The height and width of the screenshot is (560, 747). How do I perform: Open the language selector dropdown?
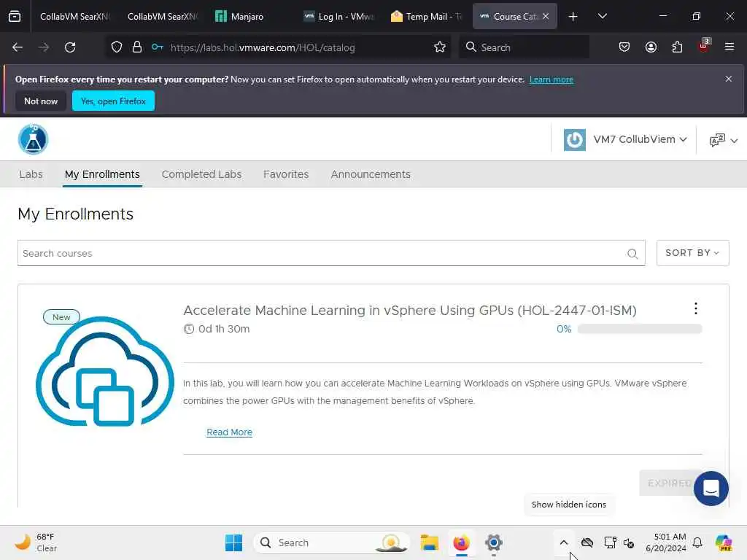(x=723, y=140)
